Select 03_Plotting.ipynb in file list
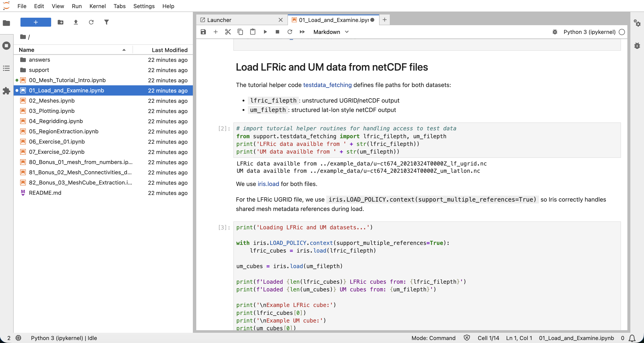 103,111
